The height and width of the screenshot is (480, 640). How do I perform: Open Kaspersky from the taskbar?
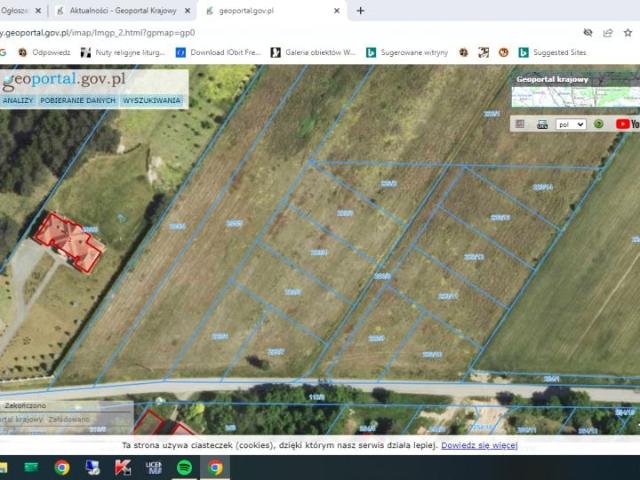[x=123, y=467]
